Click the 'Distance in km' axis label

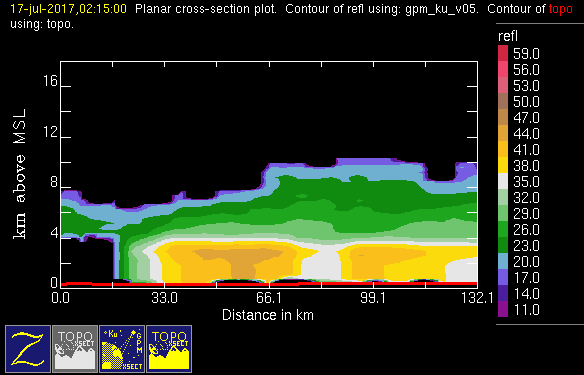tap(268, 315)
